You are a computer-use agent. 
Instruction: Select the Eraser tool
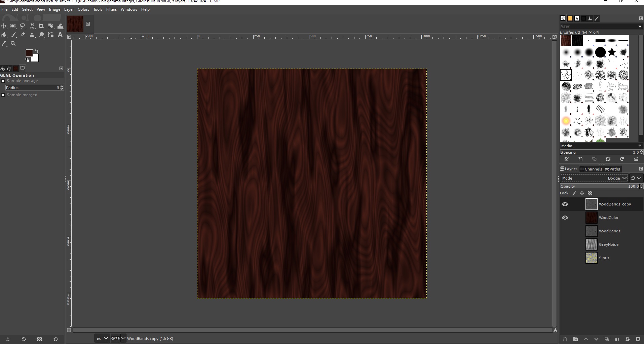[x=23, y=35]
